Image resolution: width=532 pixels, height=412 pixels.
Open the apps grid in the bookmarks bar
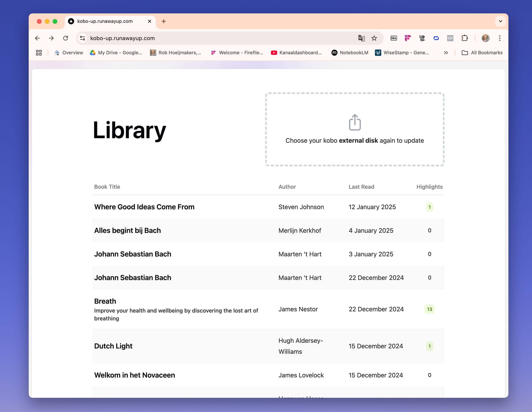[x=39, y=53]
